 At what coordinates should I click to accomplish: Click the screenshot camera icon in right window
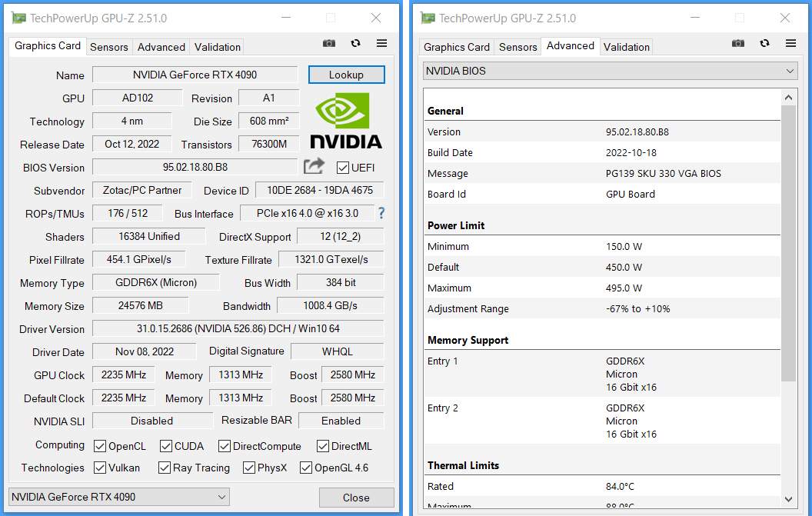click(x=738, y=44)
